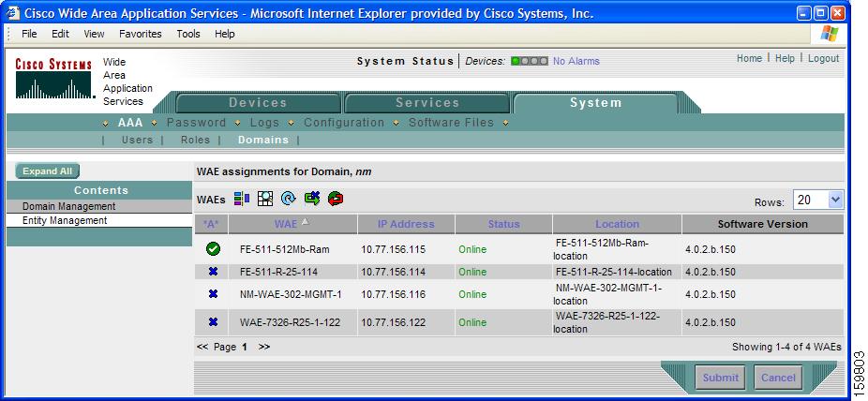Switch to the Services tab

[x=427, y=103]
